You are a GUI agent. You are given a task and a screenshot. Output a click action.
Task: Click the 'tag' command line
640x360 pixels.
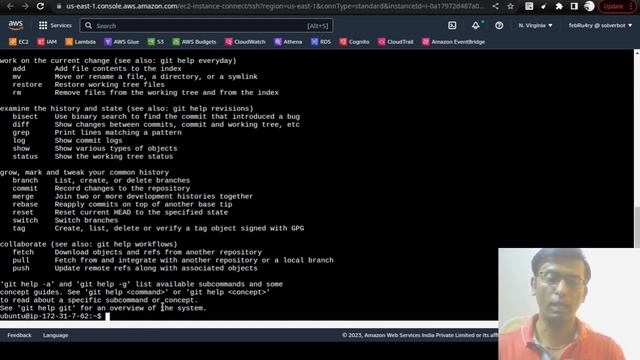pos(158,228)
